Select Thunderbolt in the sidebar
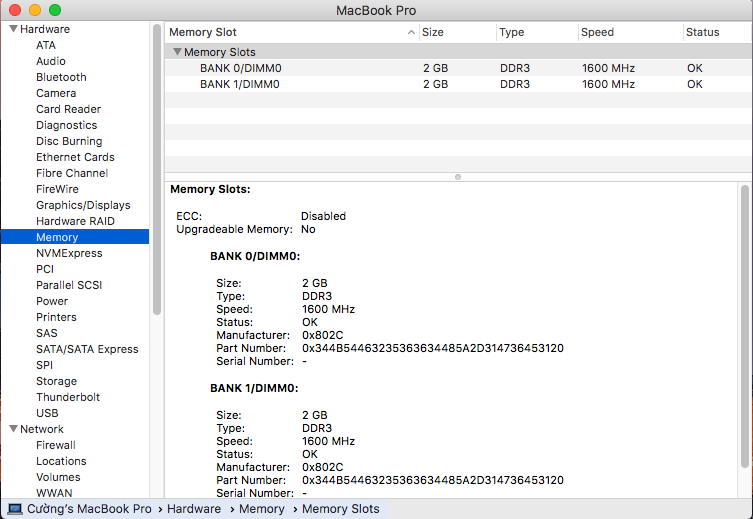753x519 pixels. tap(67, 397)
